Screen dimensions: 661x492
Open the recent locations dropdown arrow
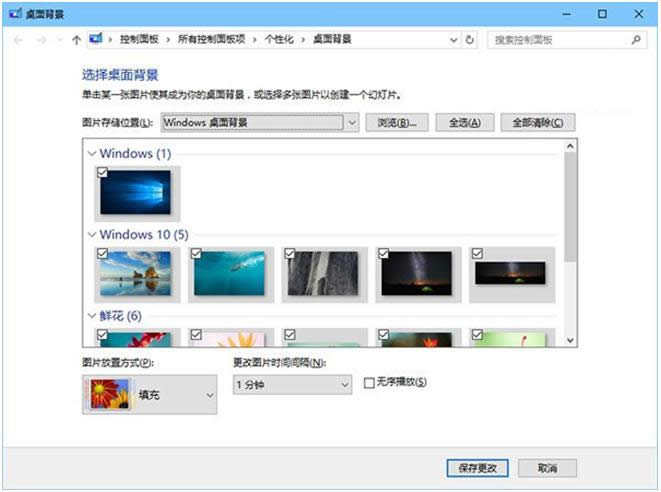click(x=60, y=40)
